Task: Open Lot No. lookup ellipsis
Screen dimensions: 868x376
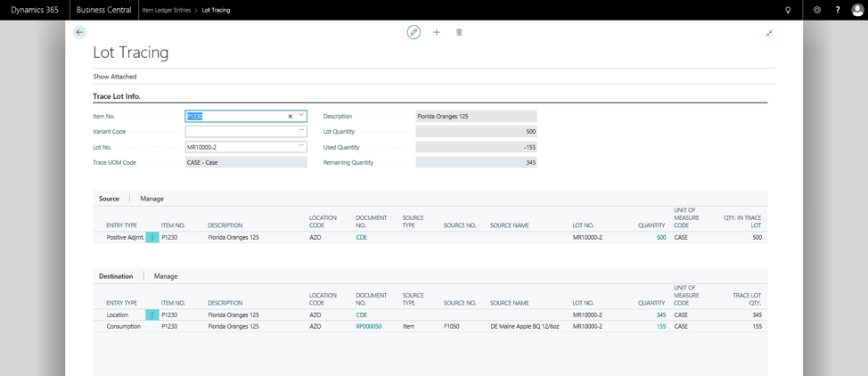Action: coord(301,145)
